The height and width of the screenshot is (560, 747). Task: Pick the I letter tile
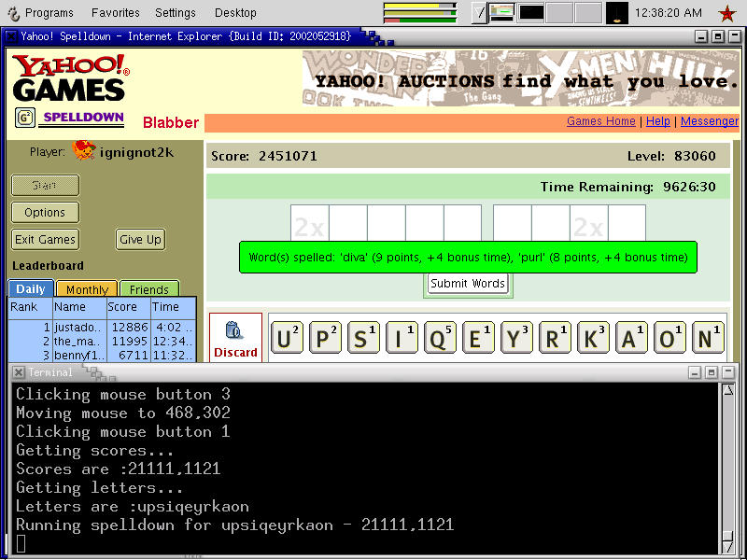coord(402,338)
